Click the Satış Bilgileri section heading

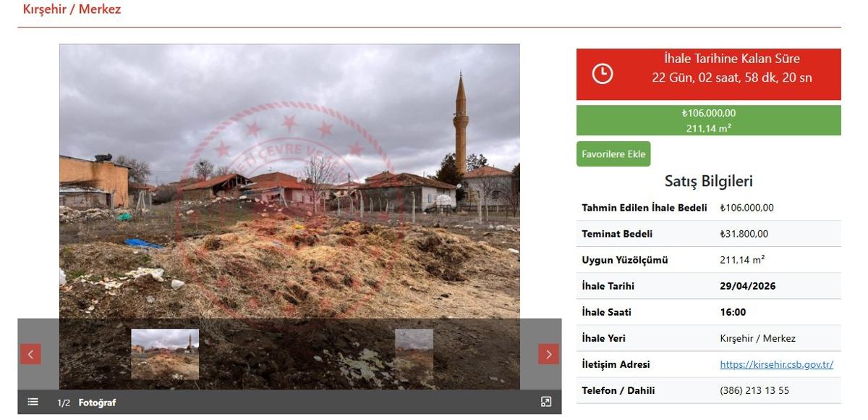point(708,181)
